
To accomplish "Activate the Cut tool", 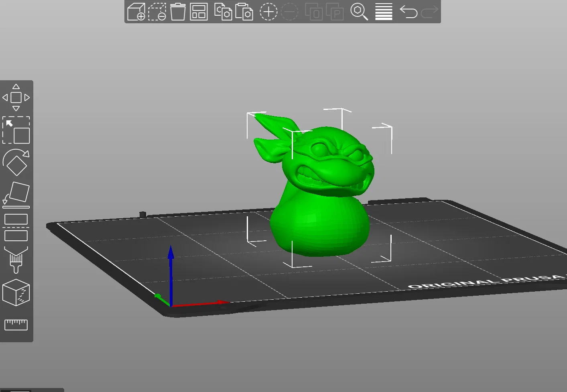I will tap(16, 227).
